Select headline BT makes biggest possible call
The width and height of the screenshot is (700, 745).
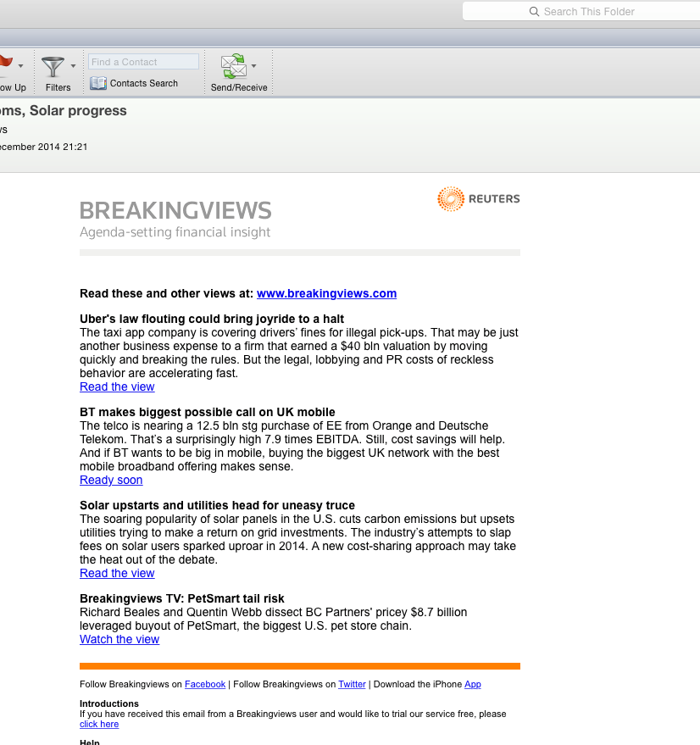click(x=208, y=412)
